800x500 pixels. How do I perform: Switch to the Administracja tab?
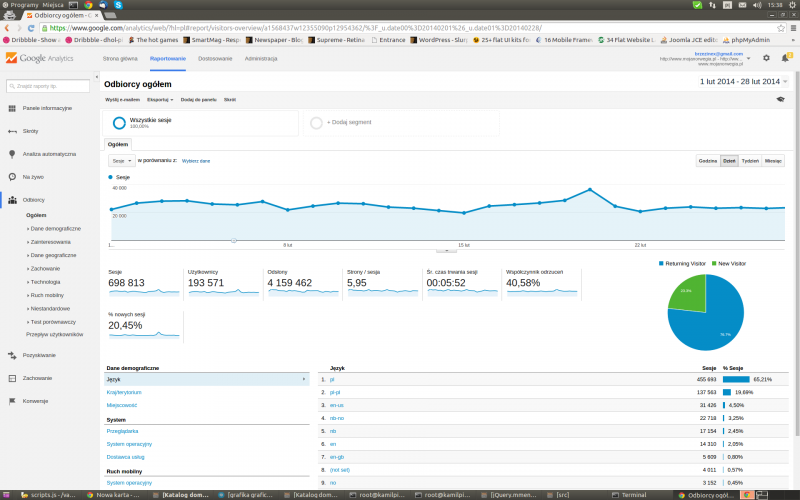point(261,59)
